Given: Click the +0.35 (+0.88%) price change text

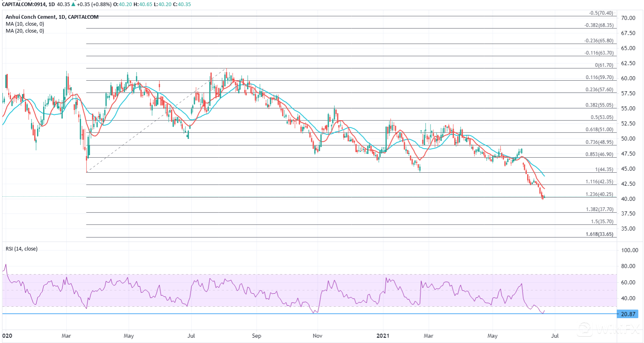Looking at the screenshot, I should pos(94,4).
